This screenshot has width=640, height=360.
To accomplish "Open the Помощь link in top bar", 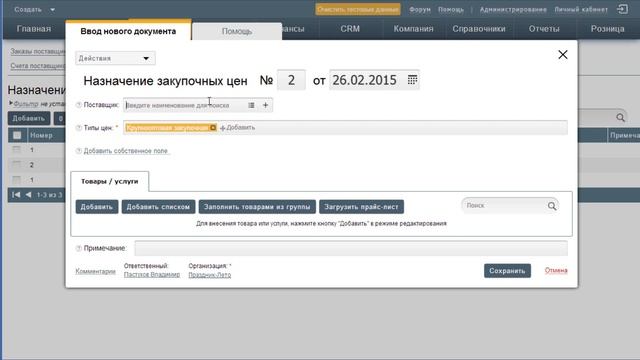I will 451,9.
